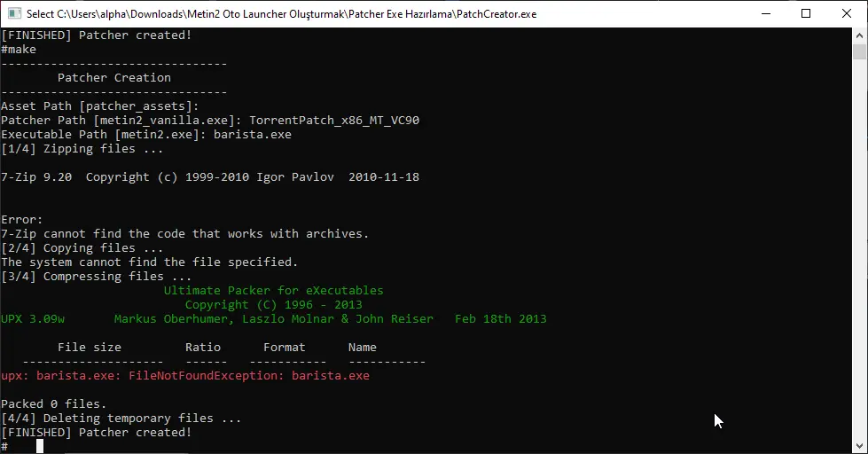
Task: Click the '7-Zip cannot find the code' error line
Action: point(185,234)
